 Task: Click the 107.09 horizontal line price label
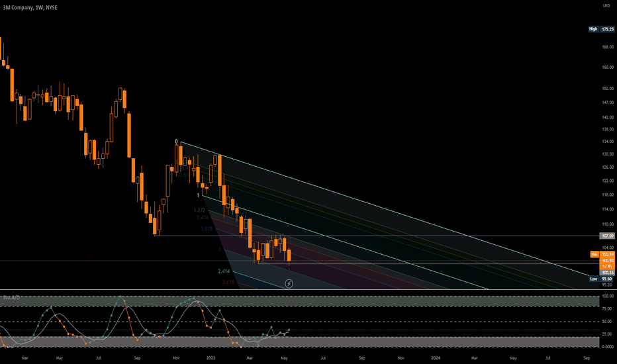coord(608,236)
